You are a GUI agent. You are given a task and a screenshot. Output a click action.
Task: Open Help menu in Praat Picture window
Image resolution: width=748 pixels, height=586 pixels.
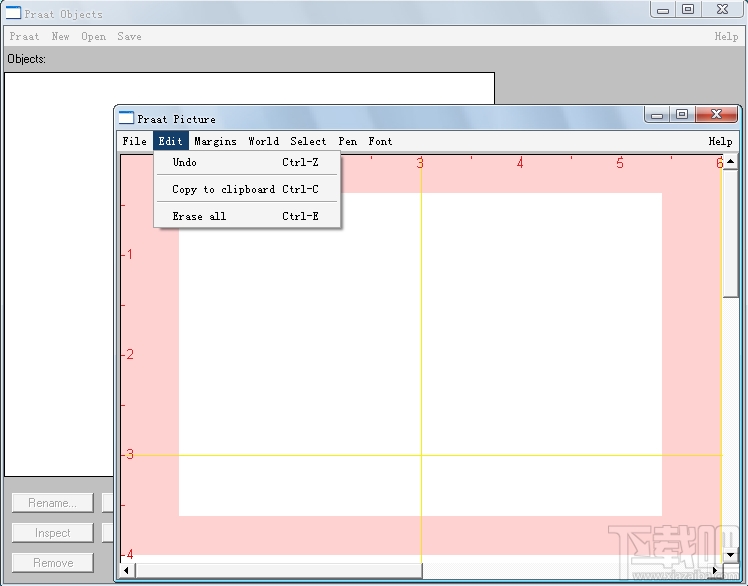(x=720, y=141)
